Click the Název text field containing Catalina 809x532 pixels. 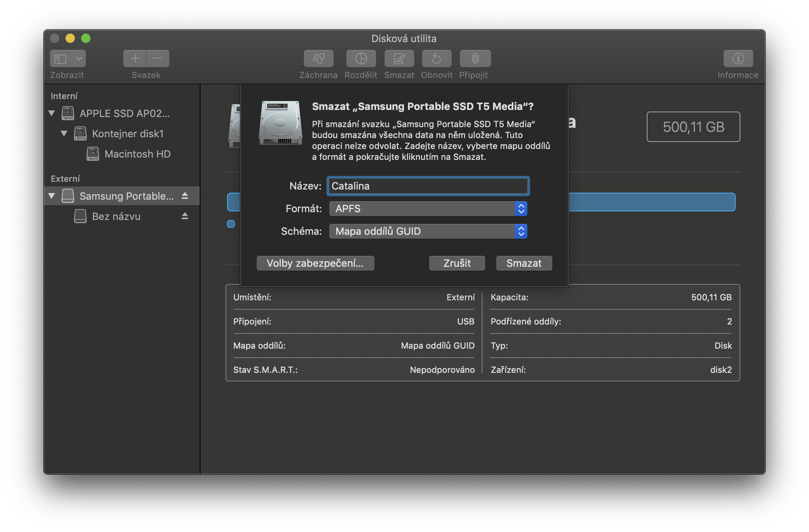pos(428,186)
